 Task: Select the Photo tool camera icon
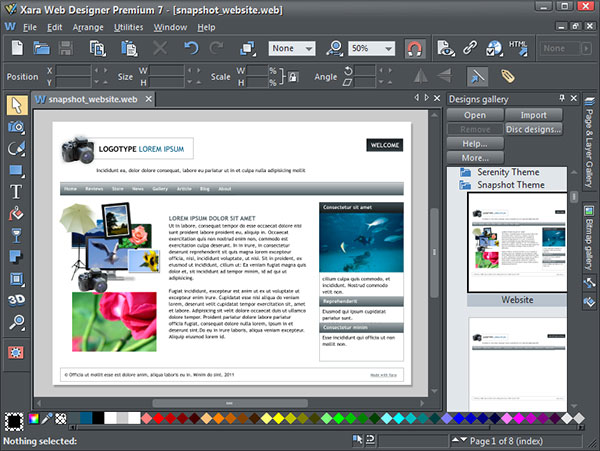tap(16, 126)
